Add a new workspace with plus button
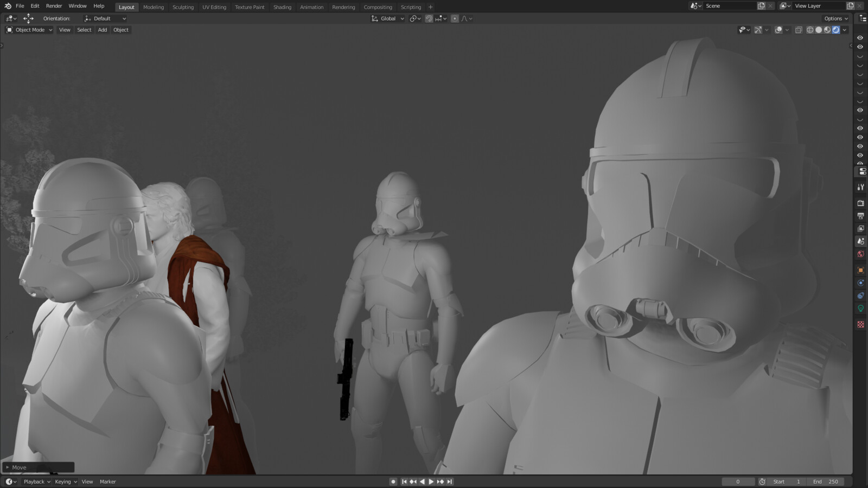This screenshot has height=488, width=868. point(430,7)
